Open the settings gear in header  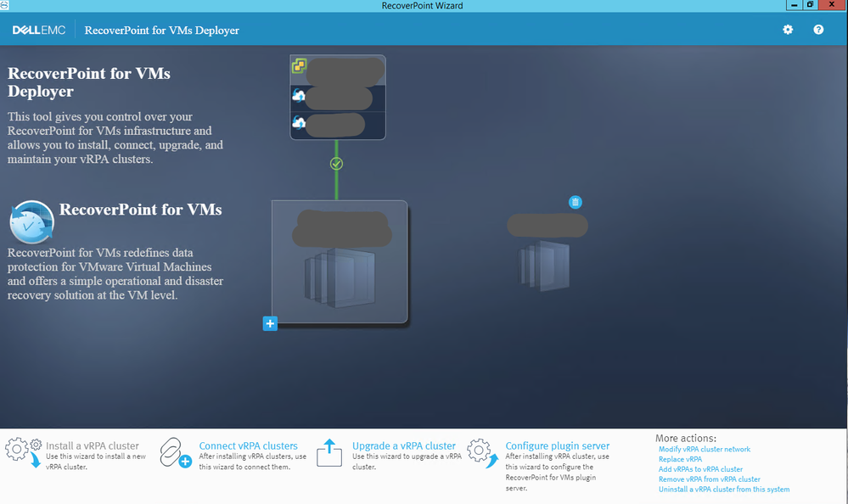tap(788, 30)
